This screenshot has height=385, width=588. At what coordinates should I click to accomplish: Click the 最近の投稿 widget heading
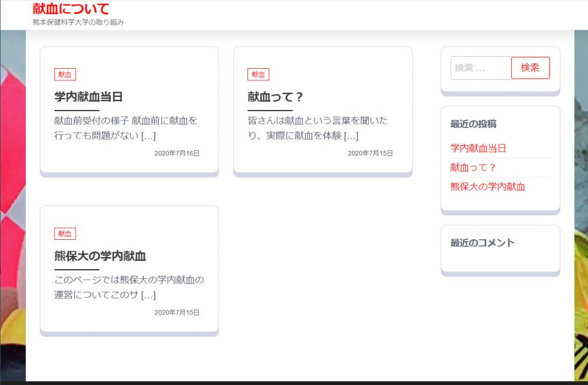(x=473, y=124)
